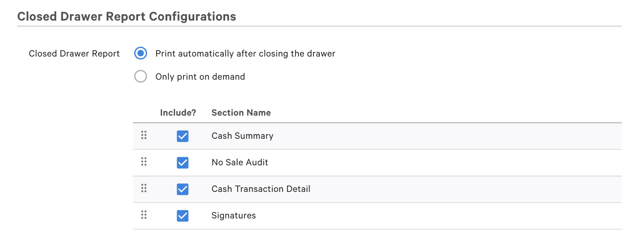The height and width of the screenshot is (239, 644).
Task: Grab the No Sale Audit reorder handle
Action: (144, 162)
